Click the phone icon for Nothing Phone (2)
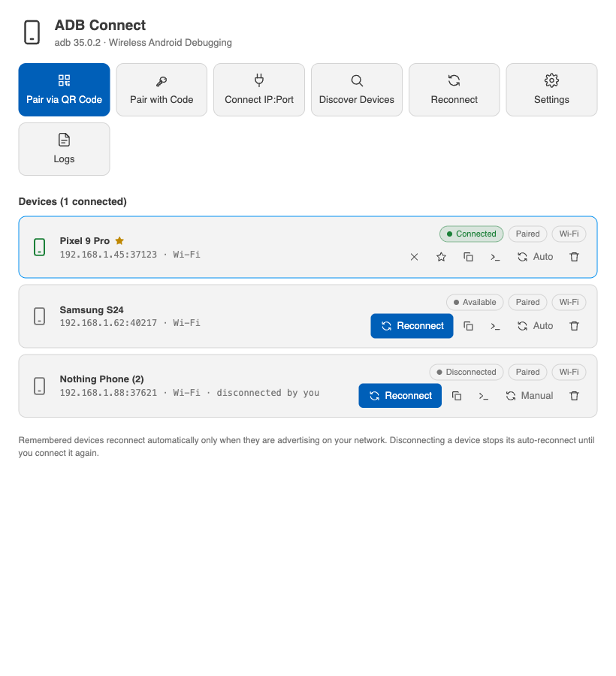The image size is (616, 676). (x=40, y=386)
